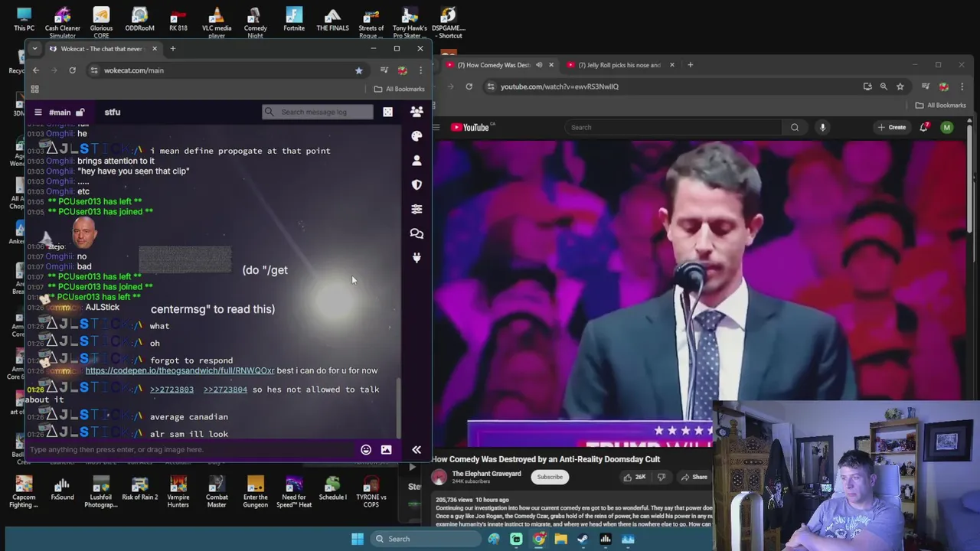
Task: Open the Wokecat color palette theme icon
Action: point(416,135)
